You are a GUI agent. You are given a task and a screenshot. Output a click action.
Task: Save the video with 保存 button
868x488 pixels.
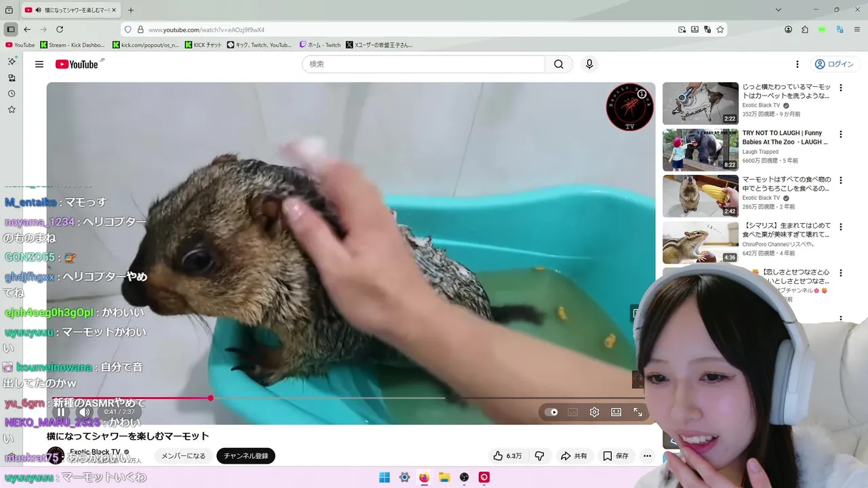pyautogui.click(x=616, y=456)
